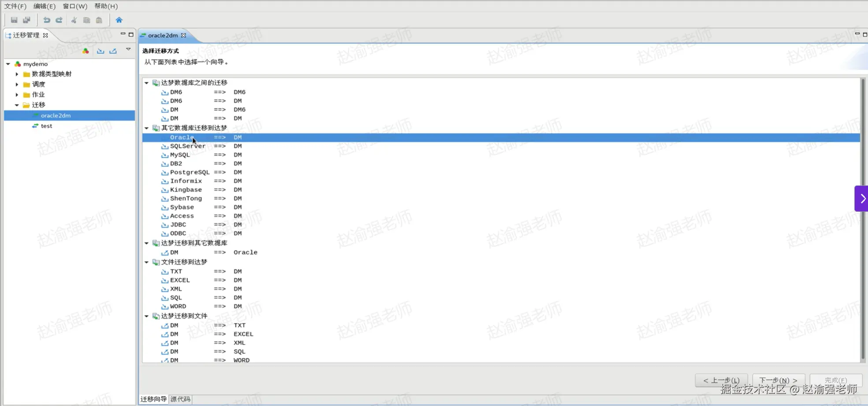
Task: Click the icon beside EXCEL ==> DM
Action: click(x=165, y=281)
